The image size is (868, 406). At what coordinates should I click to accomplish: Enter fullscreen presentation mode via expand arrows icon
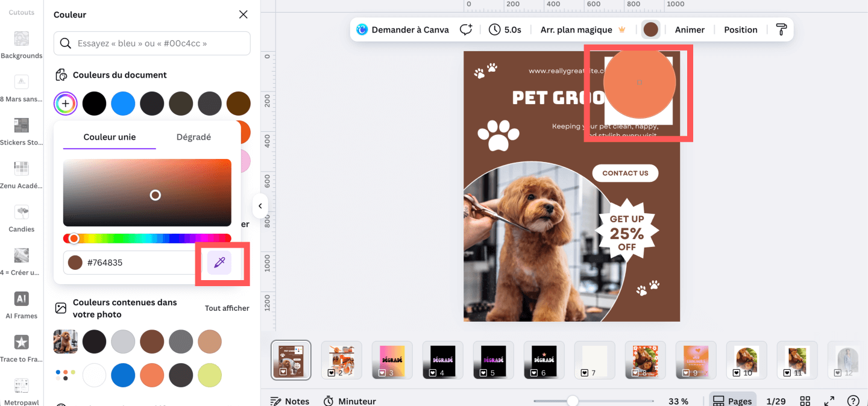[829, 399]
